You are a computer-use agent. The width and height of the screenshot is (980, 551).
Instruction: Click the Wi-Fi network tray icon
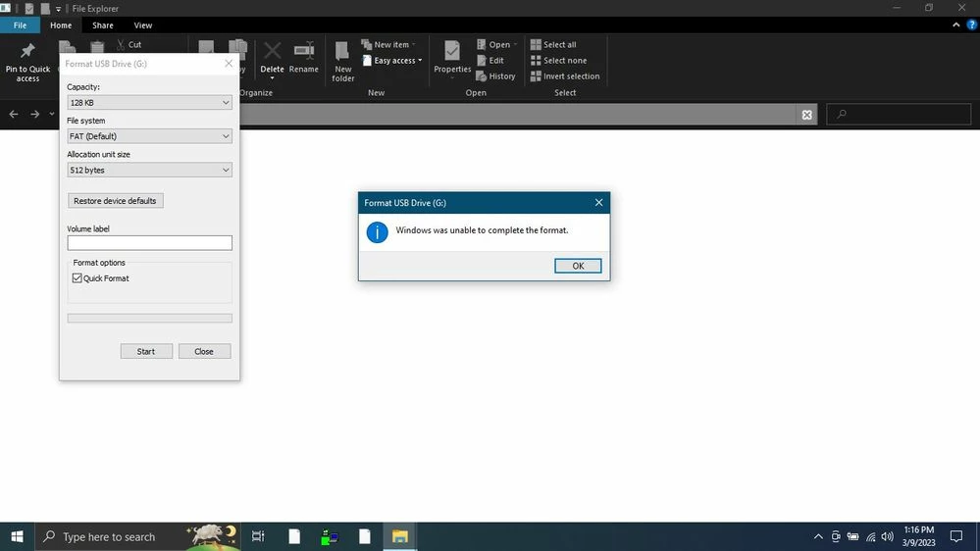pos(871,536)
